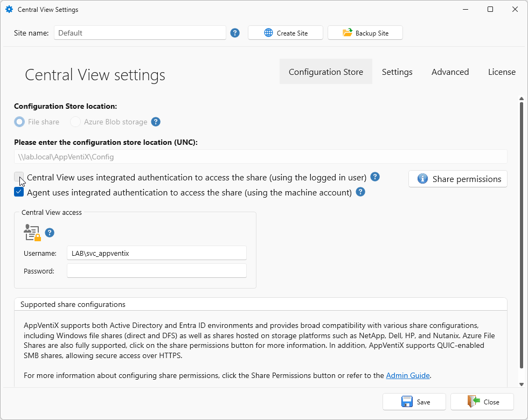528x420 pixels.
Task: Click the help icon next to Azure Blob storage
Action: click(156, 122)
